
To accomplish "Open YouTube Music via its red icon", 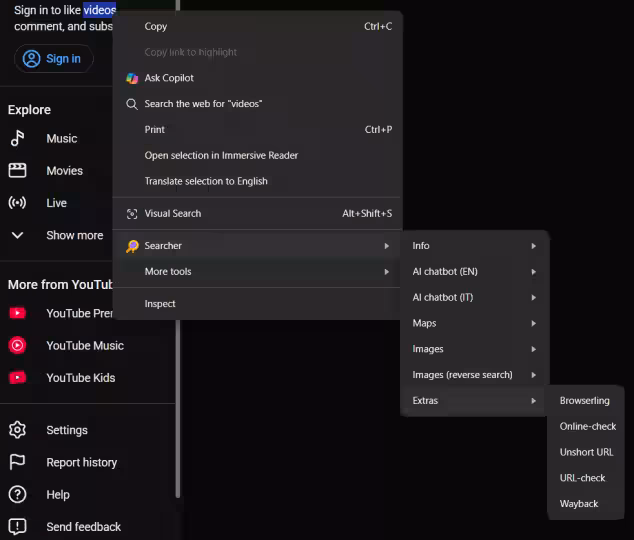I will click(17, 345).
